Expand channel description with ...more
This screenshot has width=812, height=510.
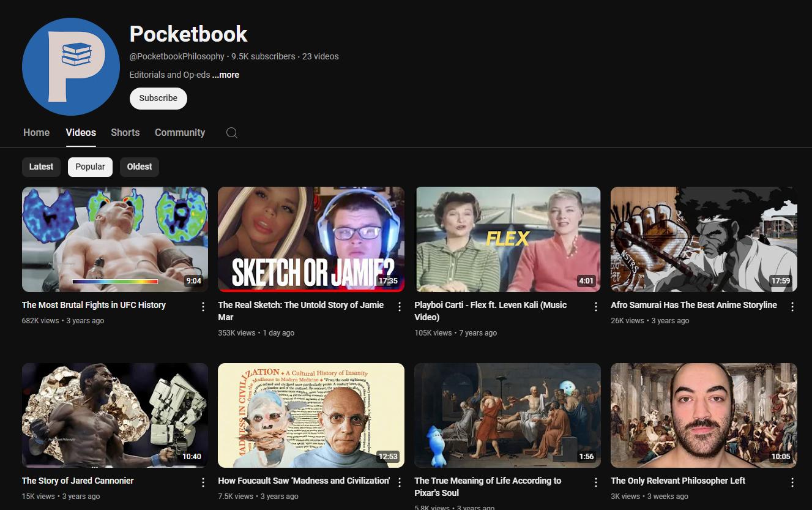click(x=226, y=75)
